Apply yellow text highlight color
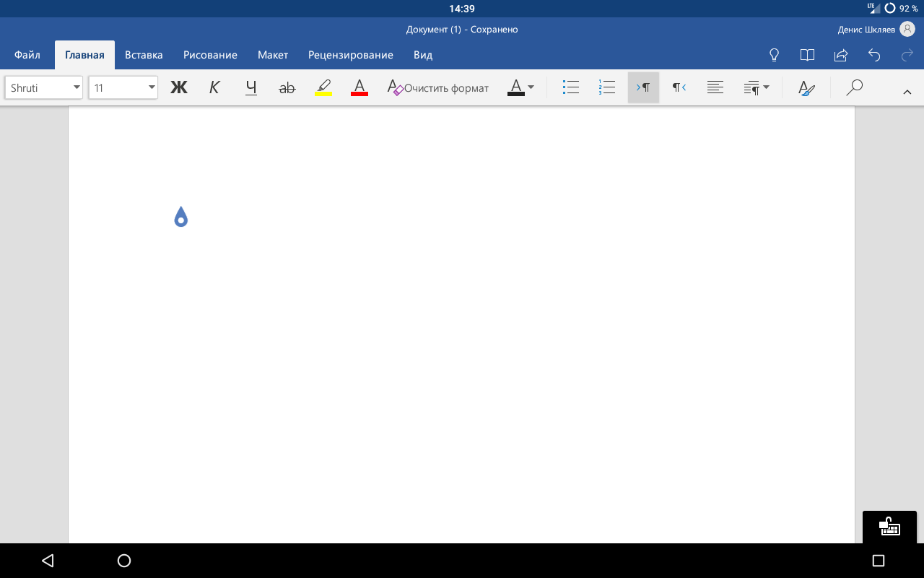The width and height of the screenshot is (924, 578). (x=323, y=87)
